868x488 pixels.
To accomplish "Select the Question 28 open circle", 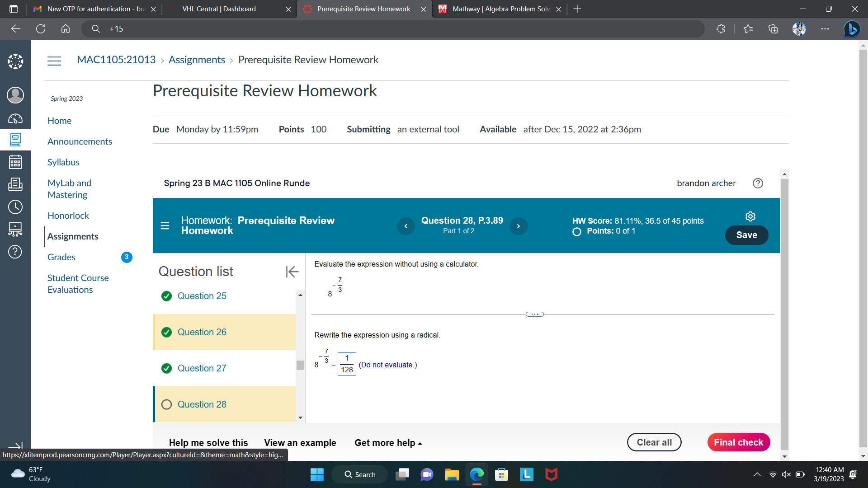I will (x=166, y=404).
